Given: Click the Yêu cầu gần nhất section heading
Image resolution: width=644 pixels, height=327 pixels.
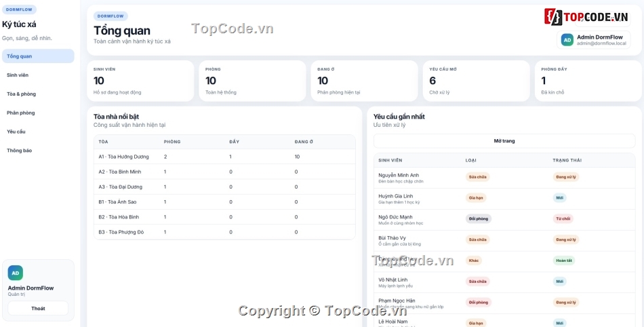Looking at the screenshot, I should pyautogui.click(x=399, y=117).
